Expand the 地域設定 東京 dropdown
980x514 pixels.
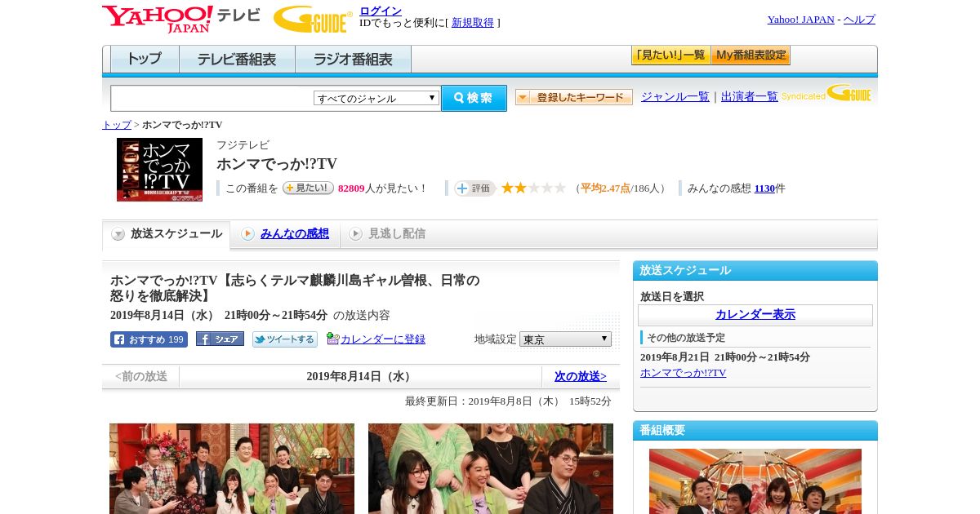coord(565,339)
